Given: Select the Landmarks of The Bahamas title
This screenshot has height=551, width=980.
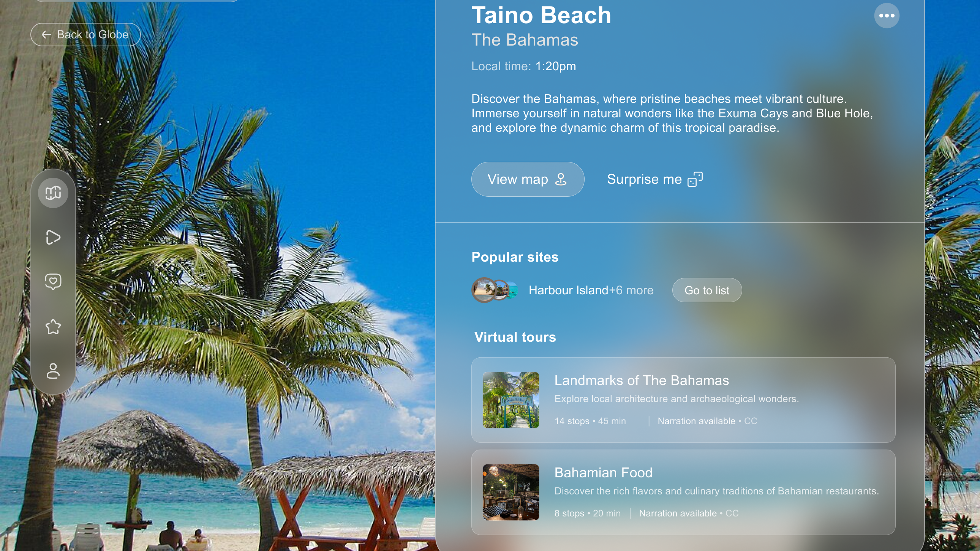Looking at the screenshot, I should [x=642, y=380].
